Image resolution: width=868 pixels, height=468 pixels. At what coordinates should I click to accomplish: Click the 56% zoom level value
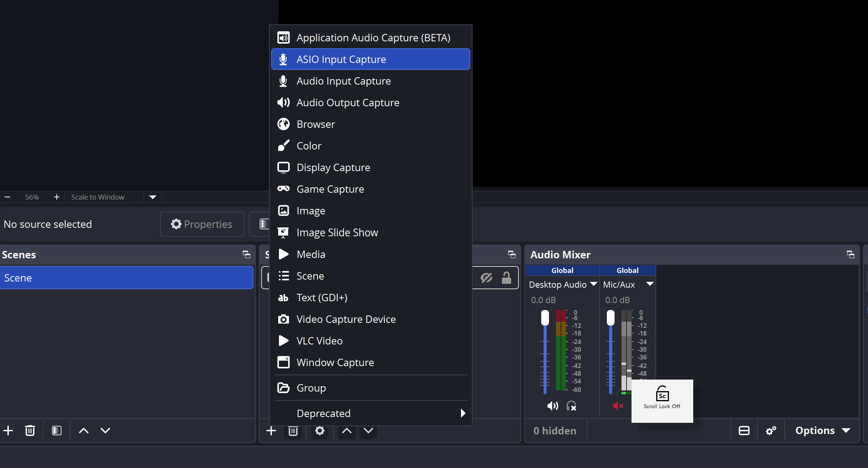[32, 197]
